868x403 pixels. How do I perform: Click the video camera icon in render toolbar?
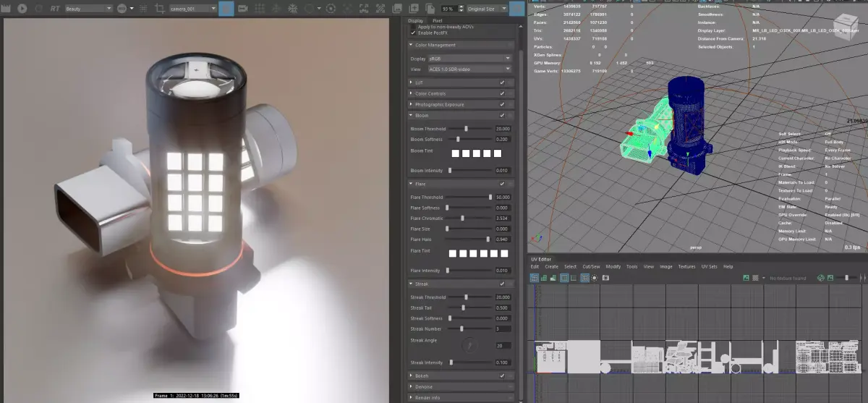click(x=242, y=9)
